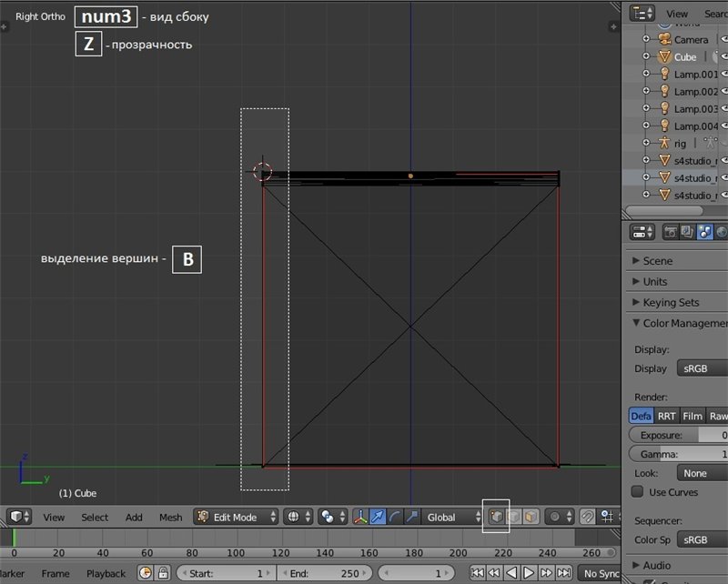The width and height of the screenshot is (728, 584).
Task: Toggle visibility of Lamp.001
Action: [724, 74]
